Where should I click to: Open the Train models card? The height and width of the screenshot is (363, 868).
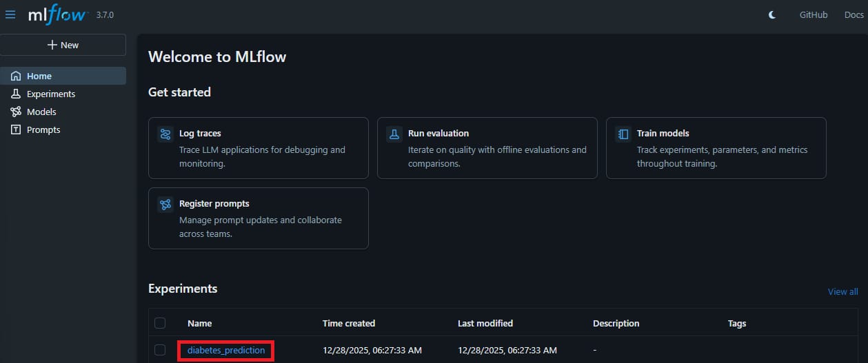716,148
